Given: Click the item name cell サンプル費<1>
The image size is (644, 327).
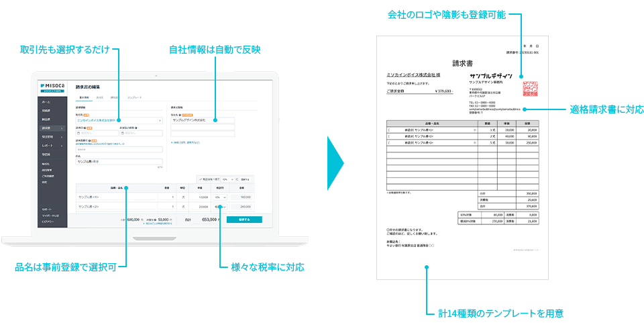Looking at the screenshot, I should coord(117,197).
